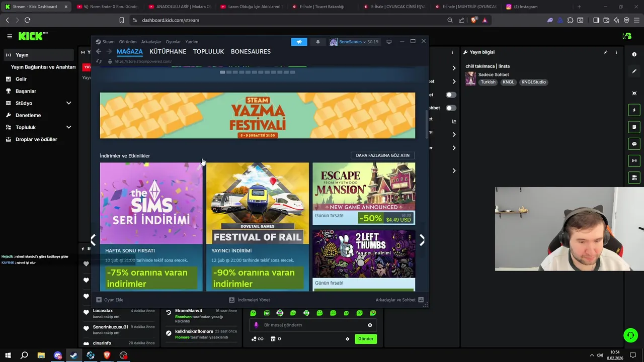Image resolution: width=644 pixels, height=362 pixels.
Task: Open Droplar ve ödüller in sidebar
Action: tap(36, 139)
